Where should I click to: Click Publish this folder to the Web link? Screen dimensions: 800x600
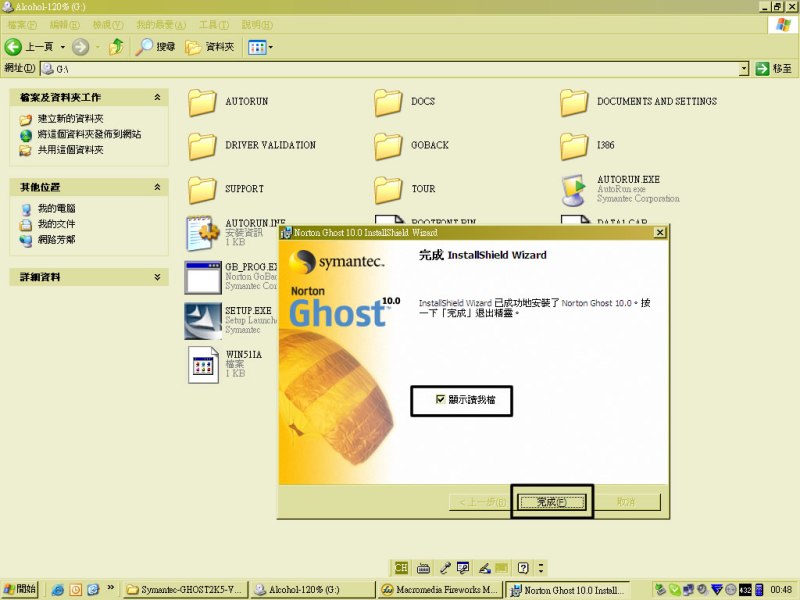(89, 134)
